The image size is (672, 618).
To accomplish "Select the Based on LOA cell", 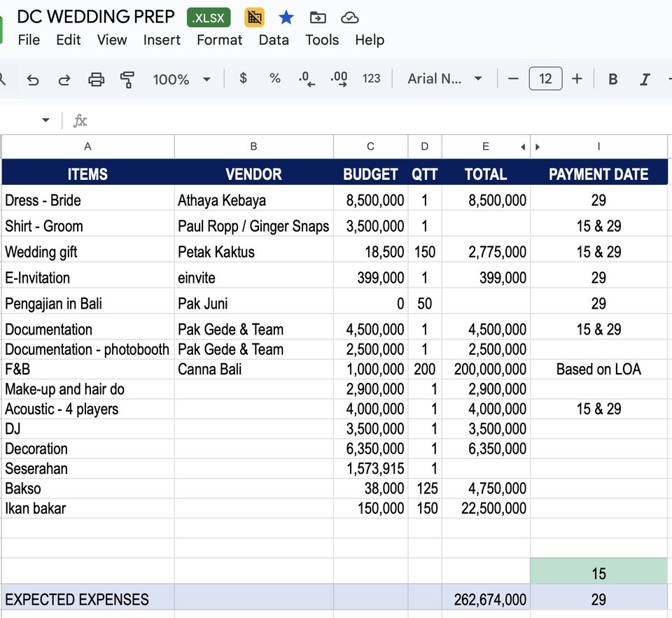I will 598,369.
